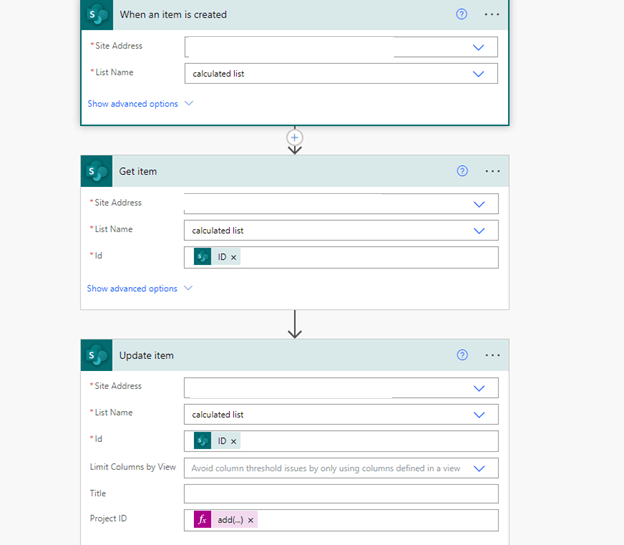Click the SharePoint icon on 'Update item' card
Viewport: 624px width, 545px height.
(x=97, y=355)
